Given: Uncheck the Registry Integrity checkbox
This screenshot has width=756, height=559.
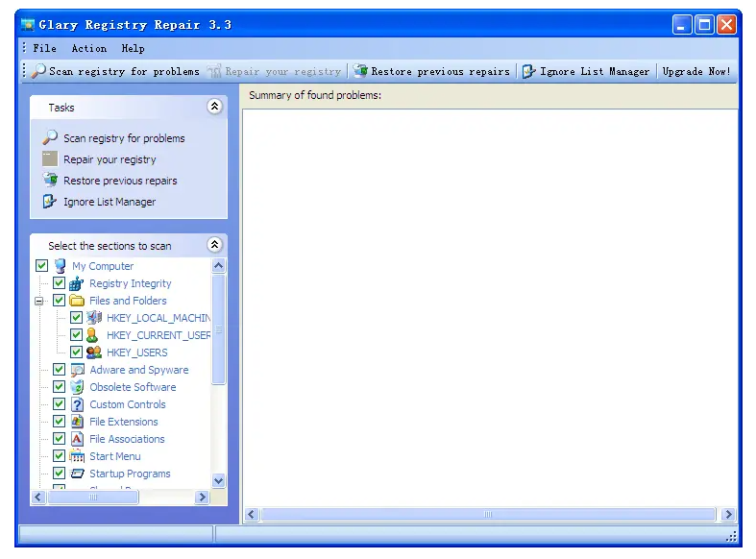Looking at the screenshot, I should (60, 283).
